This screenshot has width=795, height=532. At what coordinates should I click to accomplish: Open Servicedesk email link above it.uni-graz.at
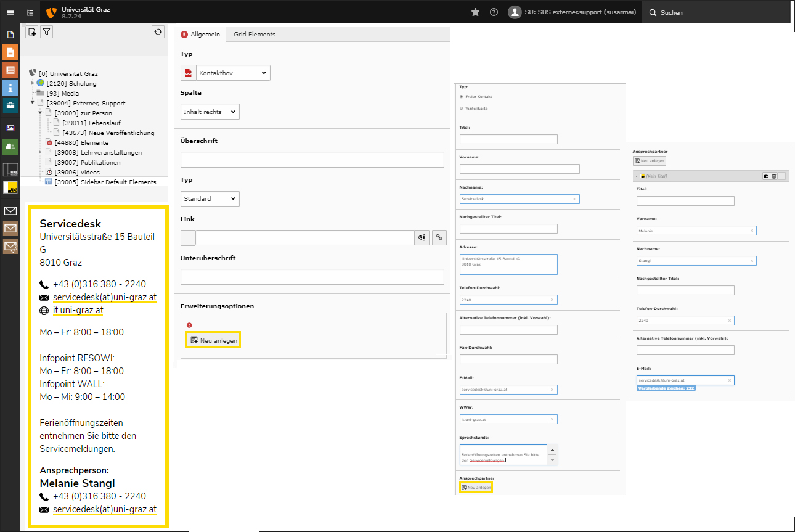105,297
